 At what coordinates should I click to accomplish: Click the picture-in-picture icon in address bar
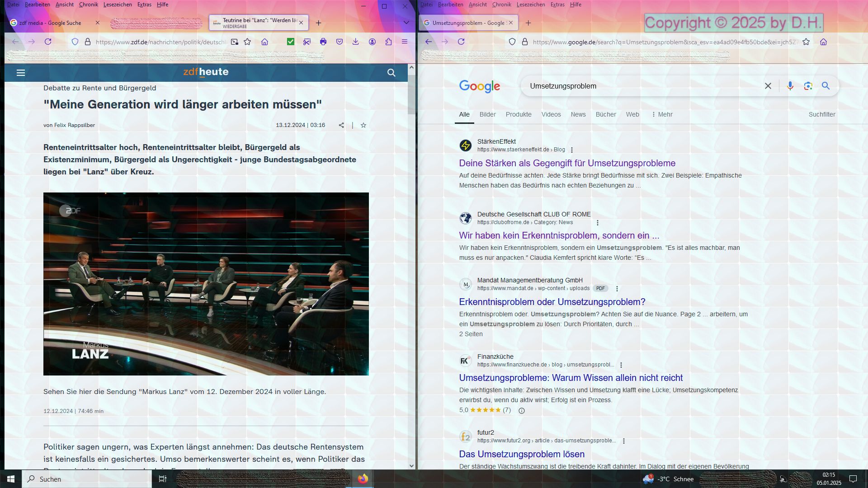point(234,42)
